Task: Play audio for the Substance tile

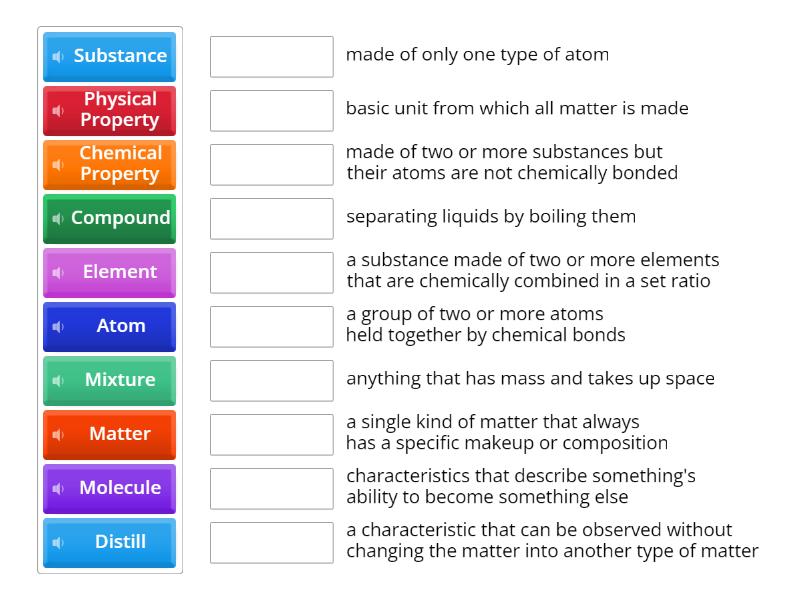Action: pyautogui.click(x=58, y=57)
